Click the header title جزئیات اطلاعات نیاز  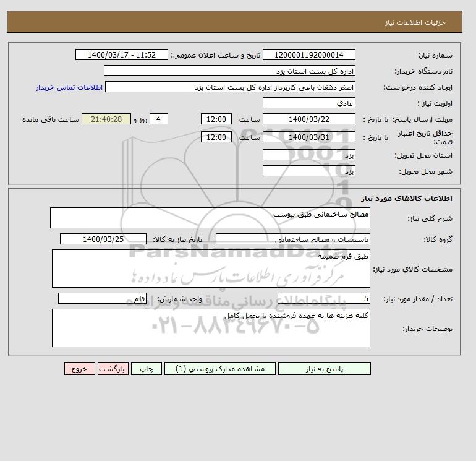tap(415, 22)
